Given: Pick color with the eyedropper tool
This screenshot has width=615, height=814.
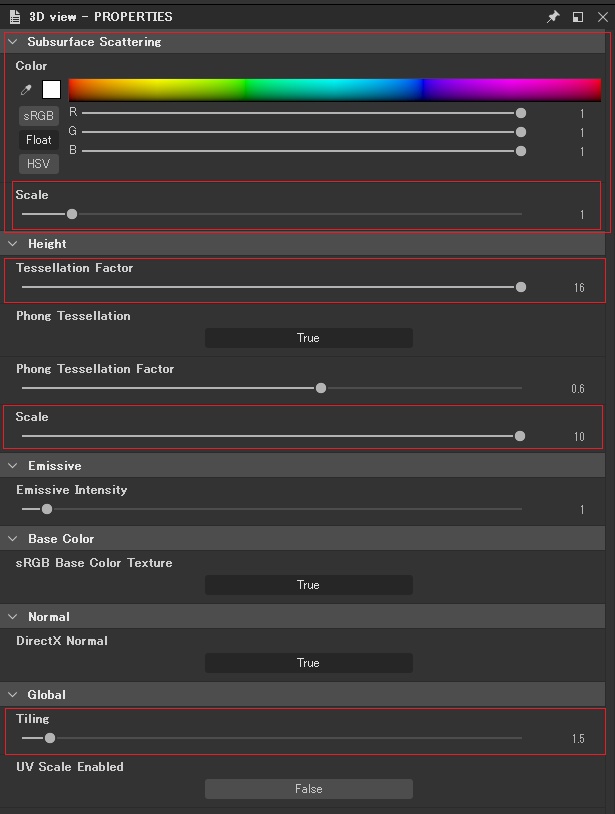Looking at the screenshot, I should coord(26,90).
